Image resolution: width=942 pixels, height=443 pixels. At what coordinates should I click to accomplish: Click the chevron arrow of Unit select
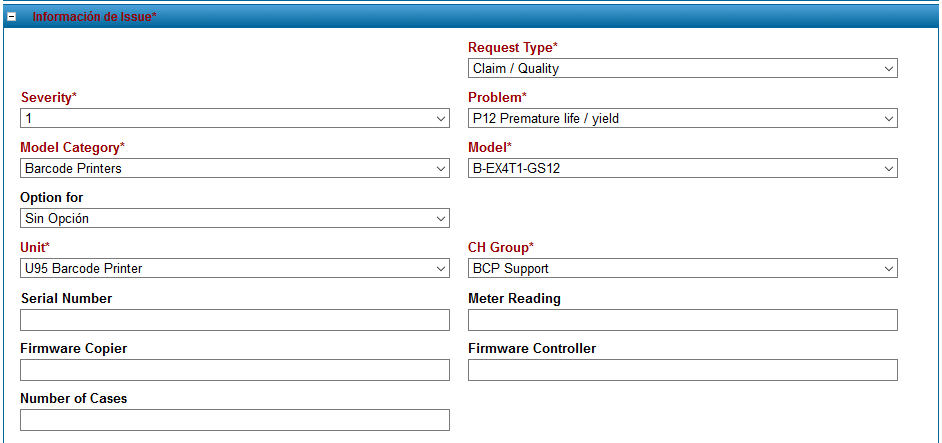coord(441,269)
